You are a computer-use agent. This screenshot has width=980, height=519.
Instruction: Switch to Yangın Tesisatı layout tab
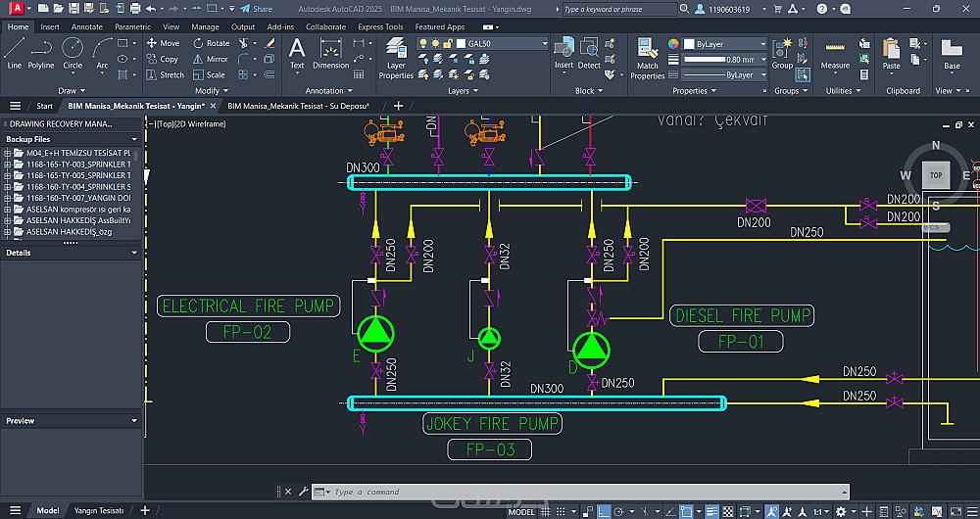coord(99,510)
